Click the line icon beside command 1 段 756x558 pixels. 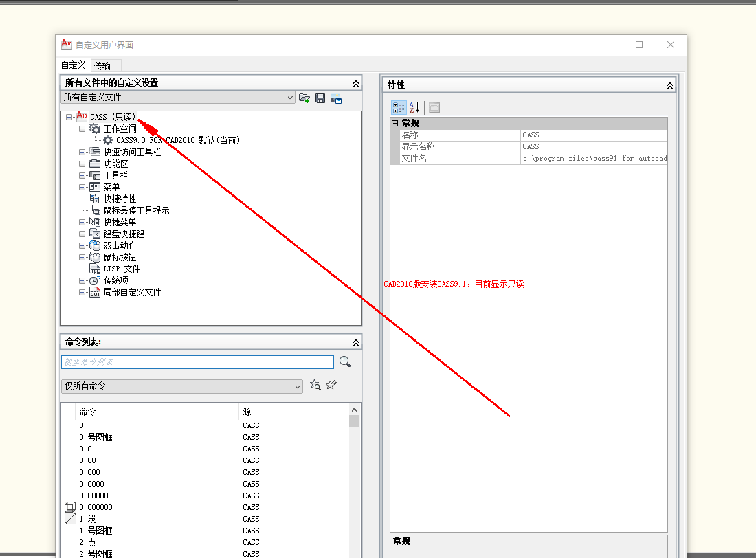(x=70, y=519)
